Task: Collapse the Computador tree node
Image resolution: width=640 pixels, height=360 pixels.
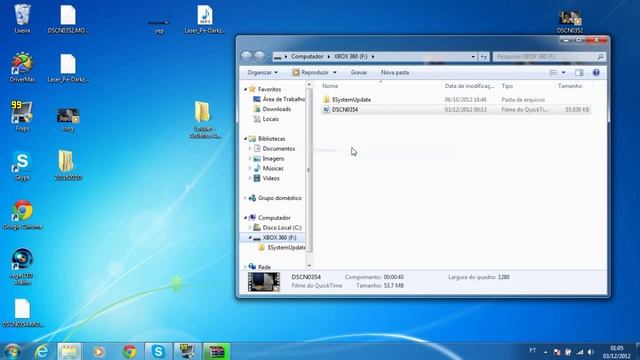Action: tap(245, 218)
